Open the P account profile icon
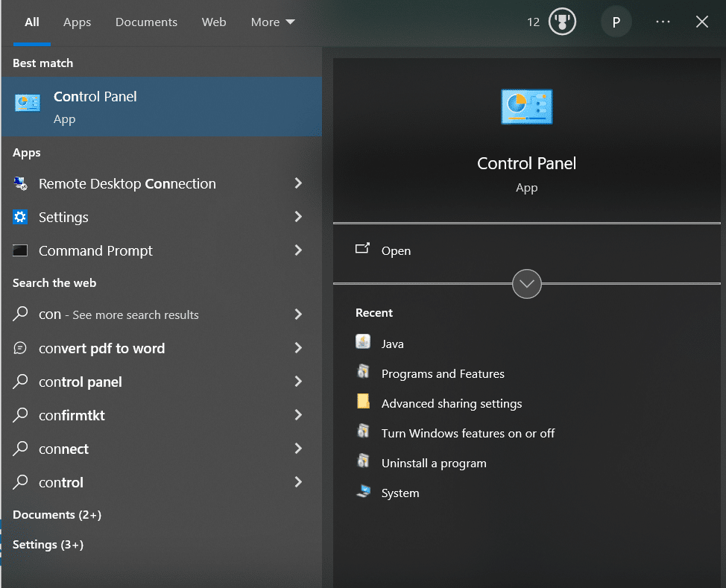Screen dimensions: 726x588 616,22
